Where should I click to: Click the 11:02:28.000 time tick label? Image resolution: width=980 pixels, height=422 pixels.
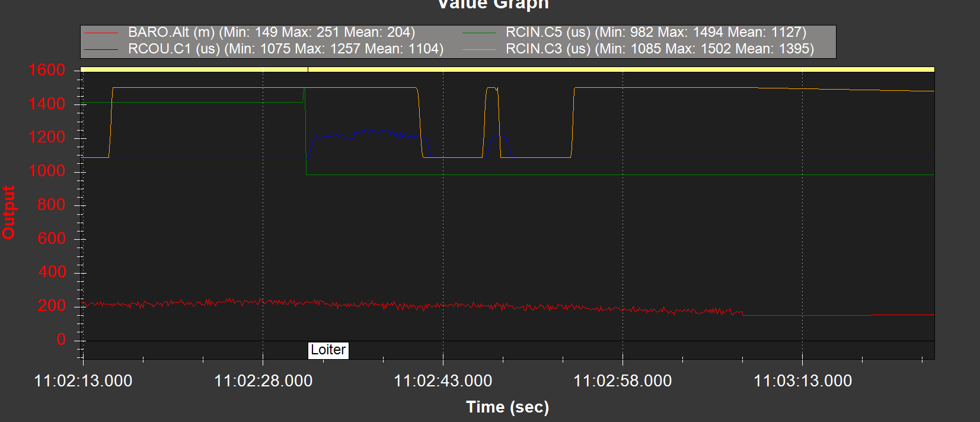[x=263, y=381]
